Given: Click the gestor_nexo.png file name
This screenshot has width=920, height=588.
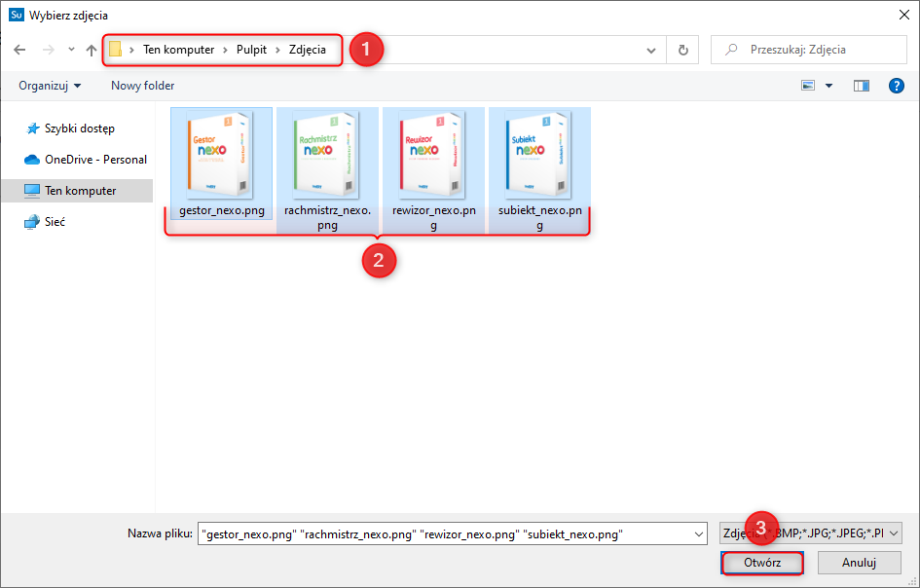Looking at the screenshot, I should pyautogui.click(x=222, y=210).
